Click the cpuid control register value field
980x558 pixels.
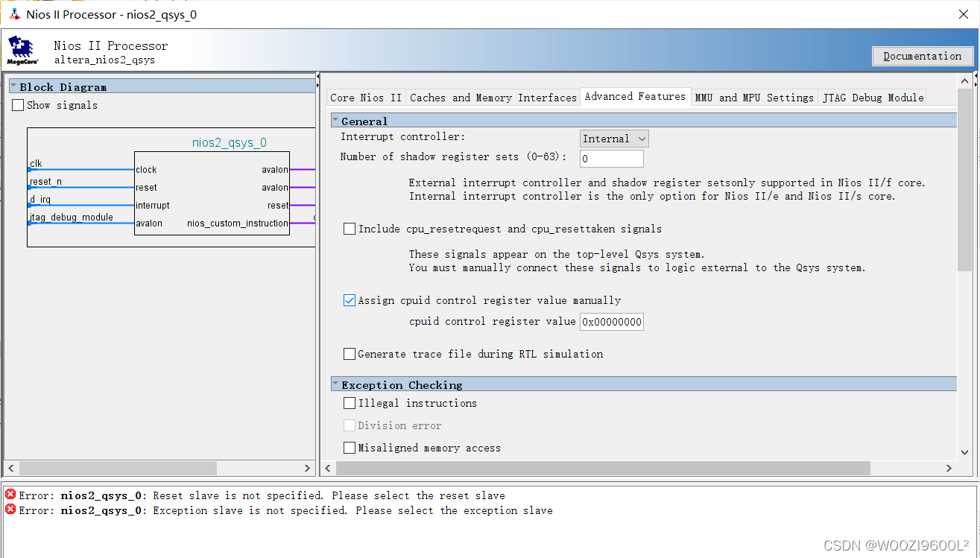(x=611, y=322)
